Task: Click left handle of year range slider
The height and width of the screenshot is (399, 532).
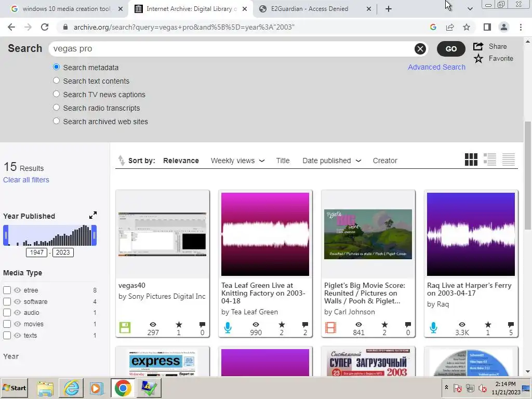Action: tap(6, 235)
